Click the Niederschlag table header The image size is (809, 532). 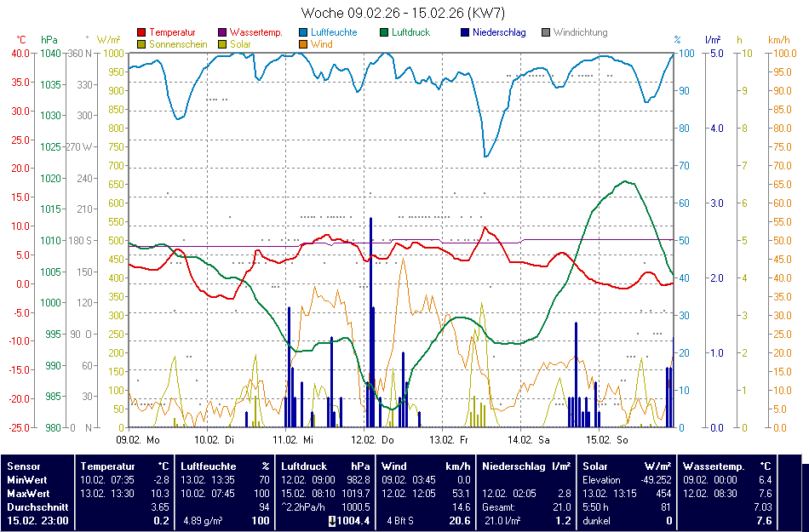[514, 466]
